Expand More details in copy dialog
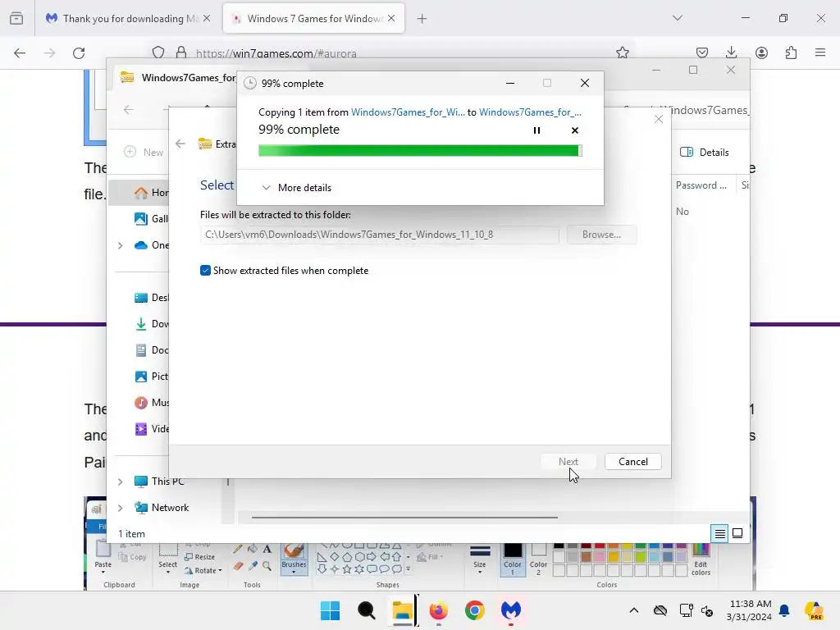 tap(296, 188)
